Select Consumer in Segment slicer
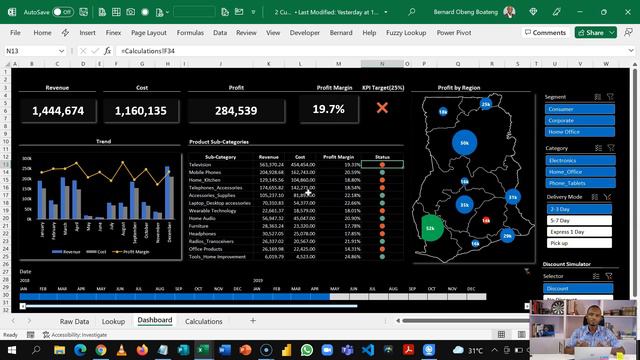Viewport: 640px width, 360px height. coord(580,109)
